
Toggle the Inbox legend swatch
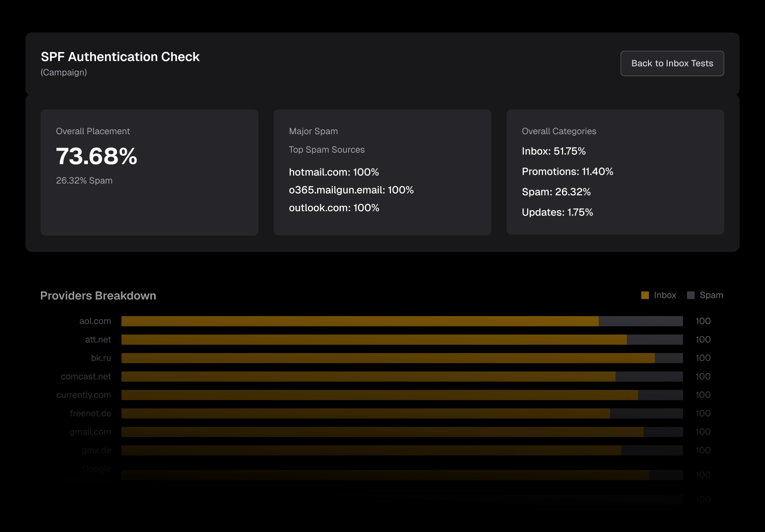pos(645,295)
